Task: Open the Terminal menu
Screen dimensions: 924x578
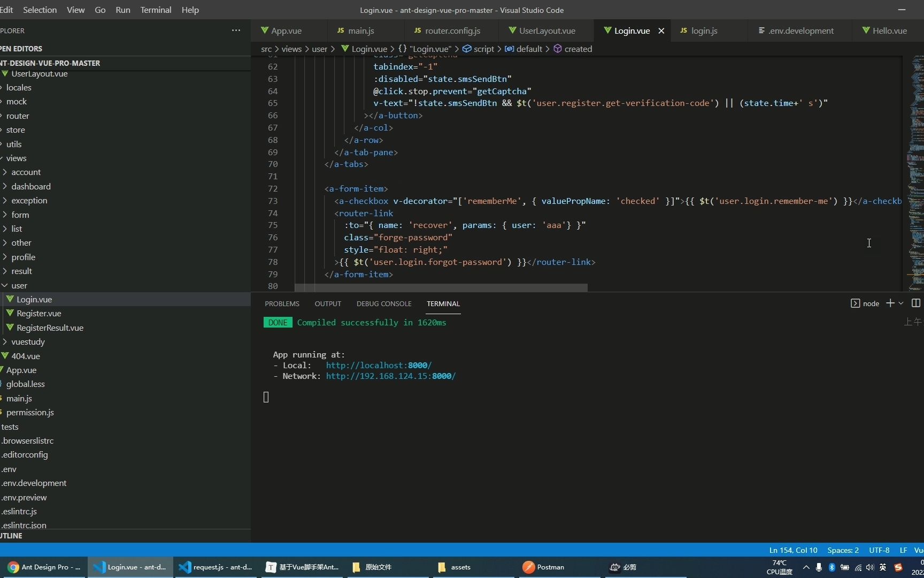Action: coord(156,10)
